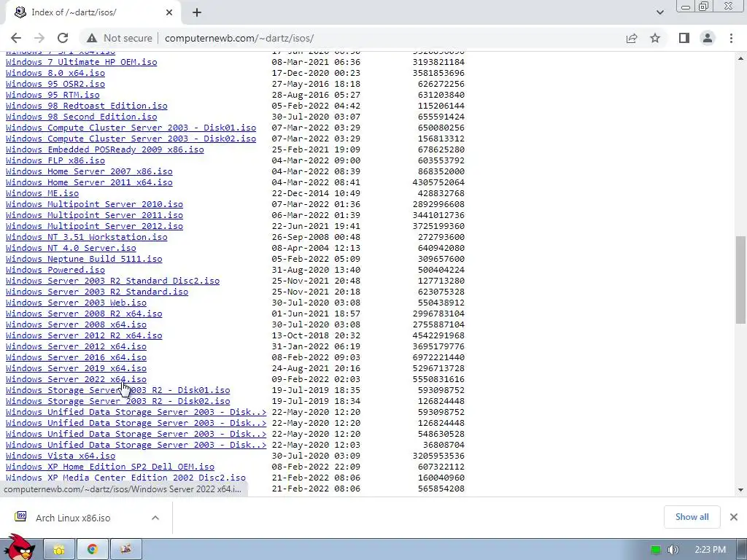Click the 2:23 PM system clock

[710, 550]
